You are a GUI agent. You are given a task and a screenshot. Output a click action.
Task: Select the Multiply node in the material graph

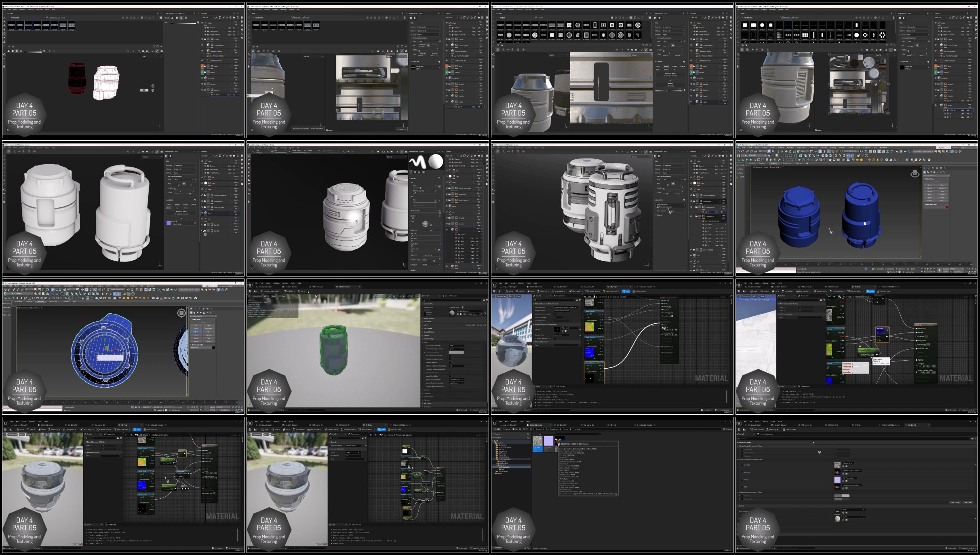click(x=882, y=335)
